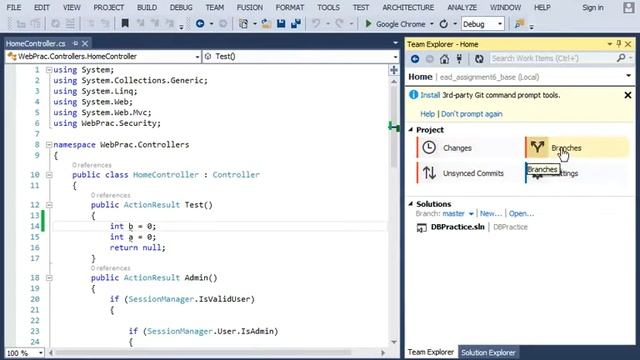Click the account avatar icon next to Sign in
The height and width of the screenshot is (360, 640).
(629, 8)
